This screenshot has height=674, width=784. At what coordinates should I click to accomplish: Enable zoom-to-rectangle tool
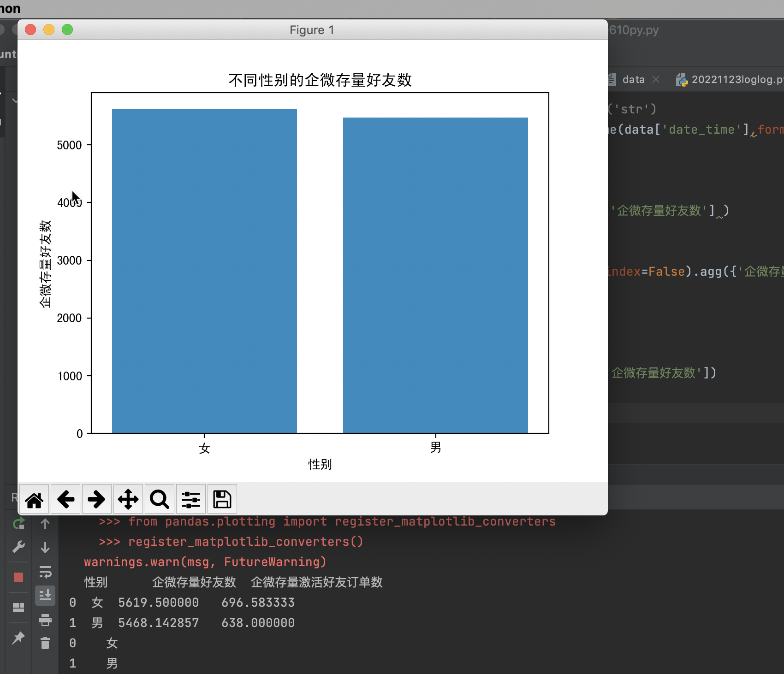point(159,499)
